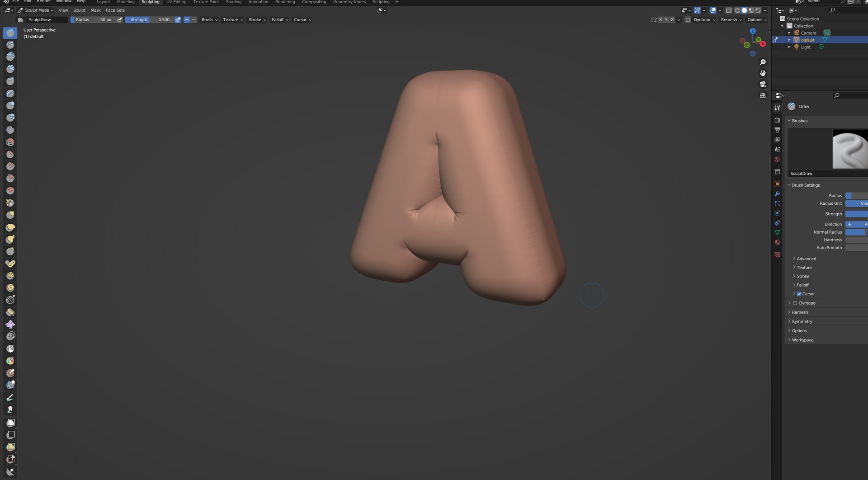Set brush direction to subtract (minus)
Image resolution: width=868 pixels, height=480 pixels.
pyautogui.click(x=193, y=20)
